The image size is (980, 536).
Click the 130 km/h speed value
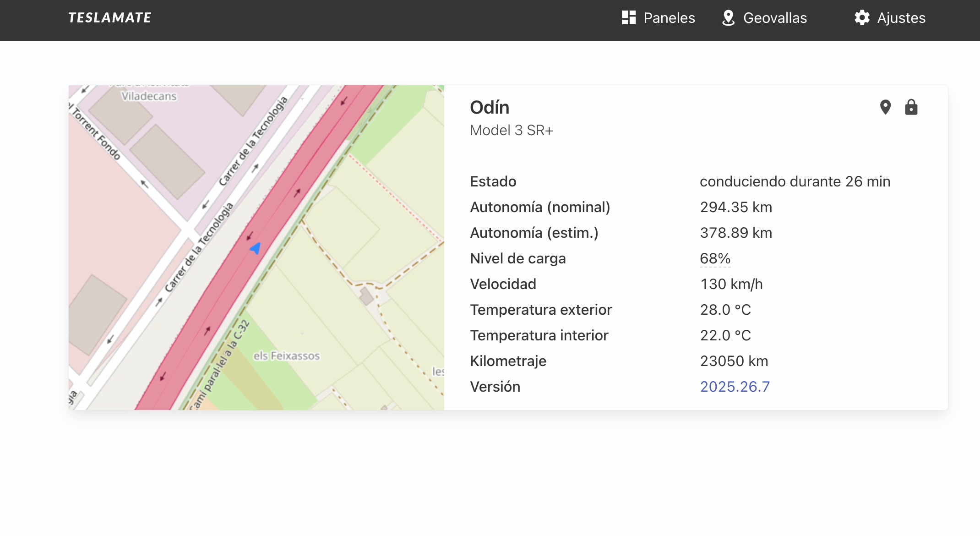pyautogui.click(x=731, y=284)
